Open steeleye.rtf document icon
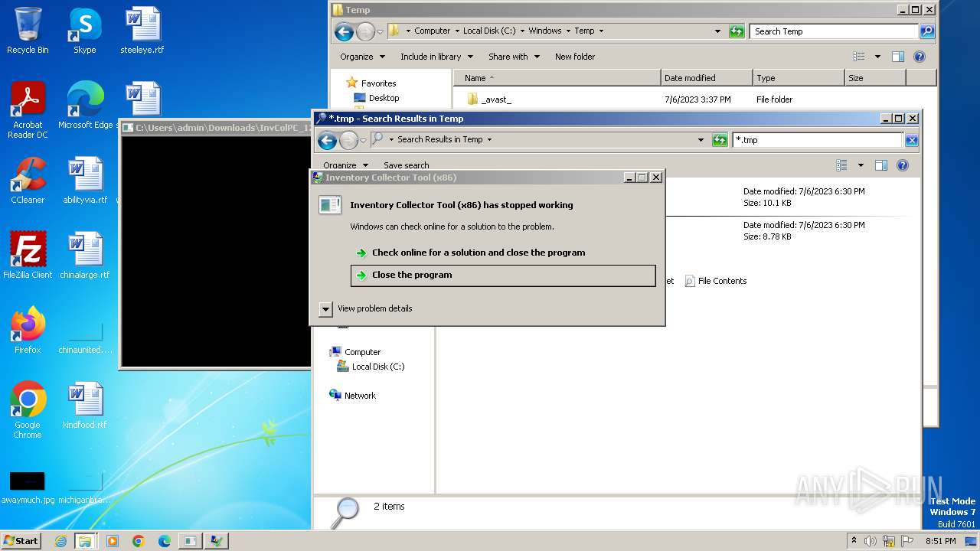The height and width of the screenshot is (551, 980). pos(142,31)
